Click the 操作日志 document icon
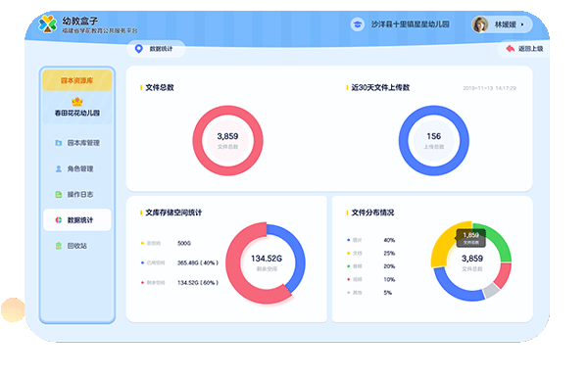The image size is (588, 379). 59,194
